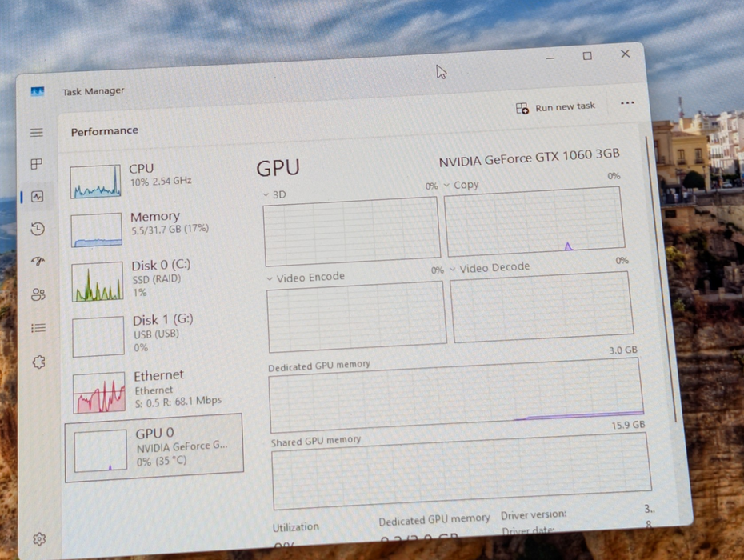
Task: Click Run new task button
Action: [555, 108]
